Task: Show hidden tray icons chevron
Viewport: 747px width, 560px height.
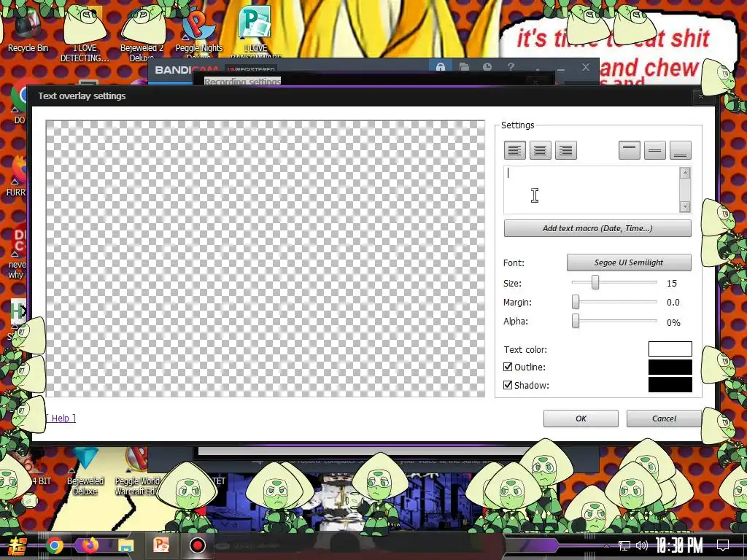Action: (x=606, y=545)
